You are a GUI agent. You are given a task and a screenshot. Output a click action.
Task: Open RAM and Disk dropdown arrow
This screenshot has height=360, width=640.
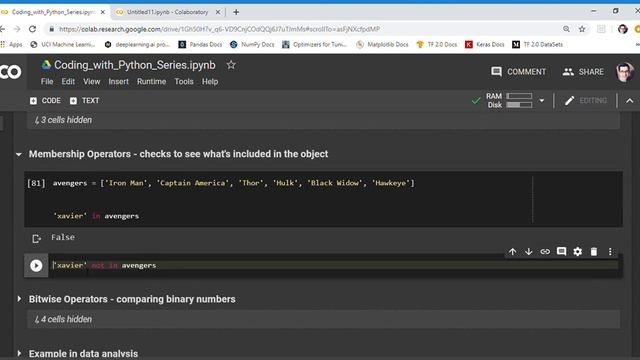click(542, 100)
